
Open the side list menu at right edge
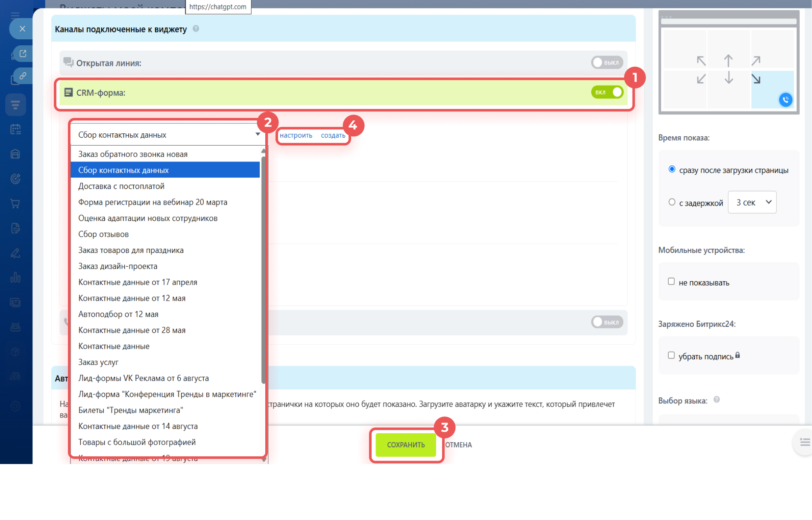pyautogui.click(x=805, y=442)
